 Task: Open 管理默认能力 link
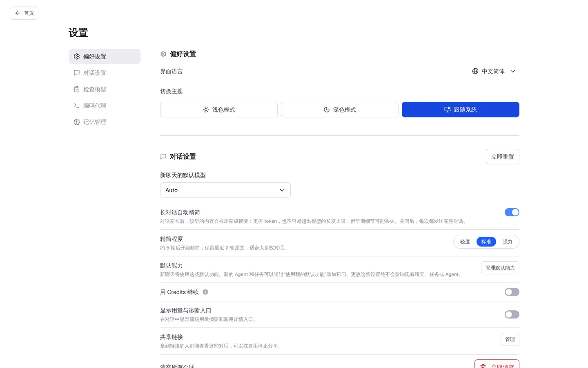[x=500, y=268]
